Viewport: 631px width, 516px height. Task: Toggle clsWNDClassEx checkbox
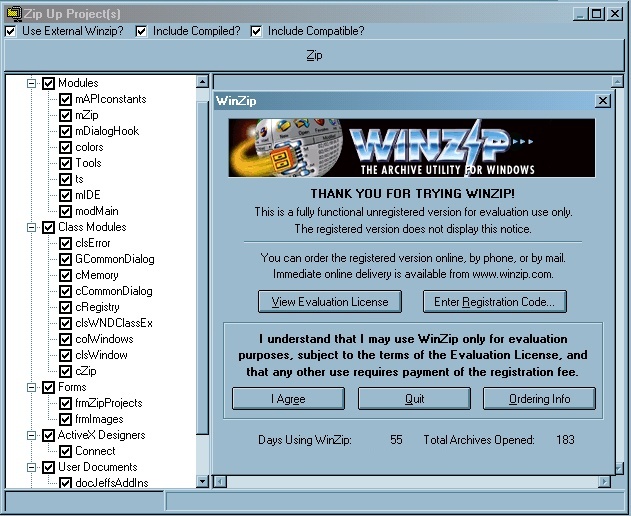[65, 323]
